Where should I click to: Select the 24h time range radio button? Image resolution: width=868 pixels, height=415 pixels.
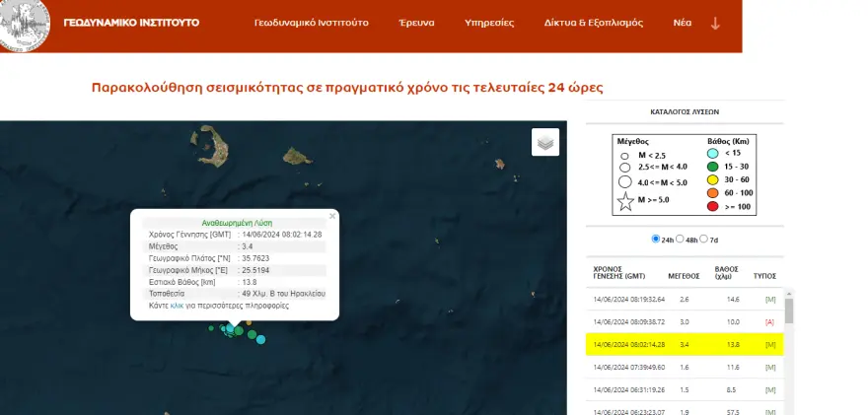656,239
